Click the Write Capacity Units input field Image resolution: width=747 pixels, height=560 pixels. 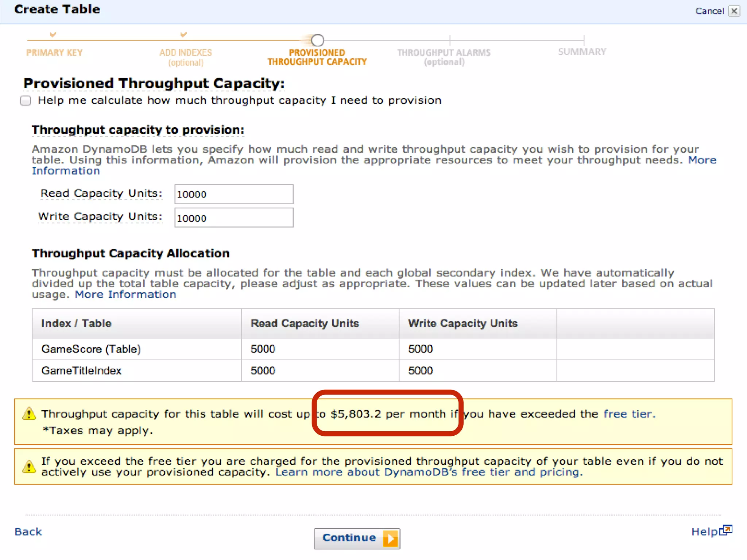[233, 218]
